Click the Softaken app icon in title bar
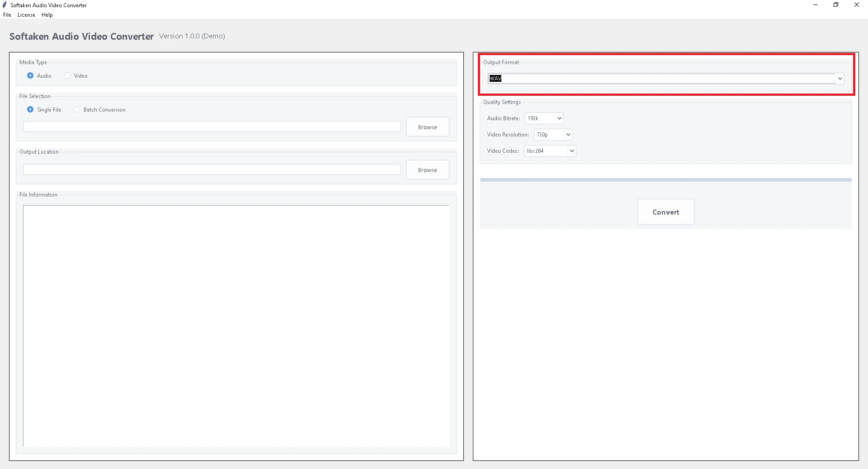 pos(5,5)
